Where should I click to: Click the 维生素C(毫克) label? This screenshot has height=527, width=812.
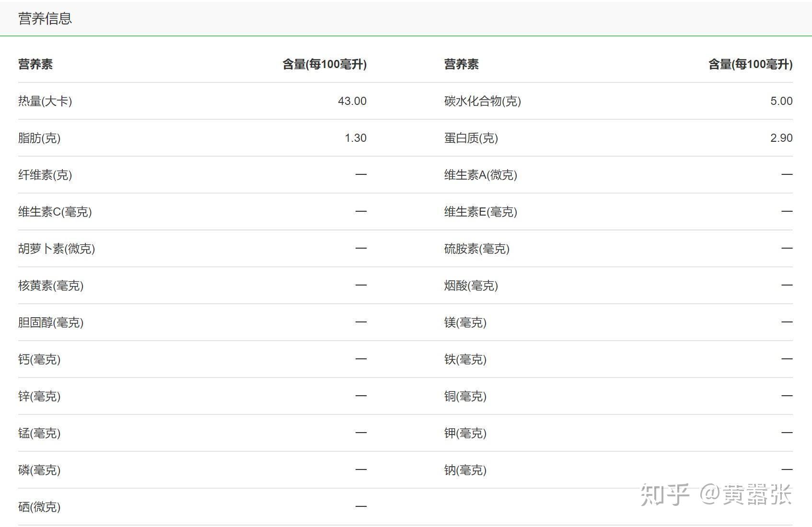tap(55, 212)
